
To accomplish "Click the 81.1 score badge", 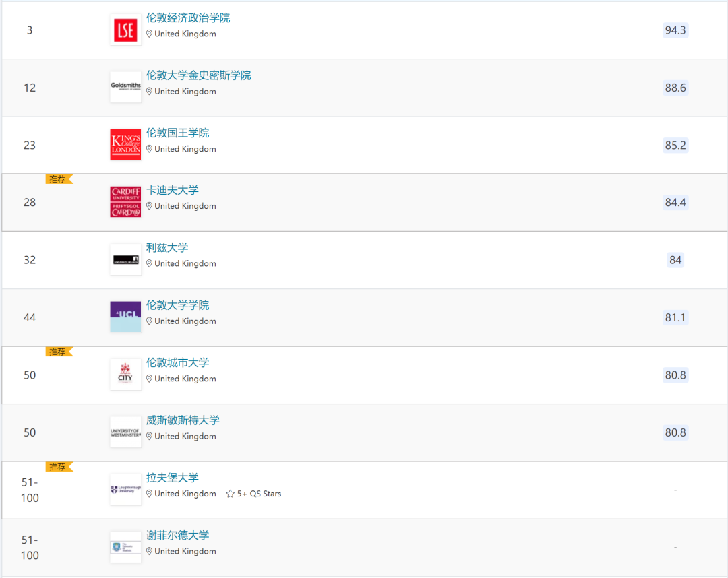I will (x=675, y=317).
